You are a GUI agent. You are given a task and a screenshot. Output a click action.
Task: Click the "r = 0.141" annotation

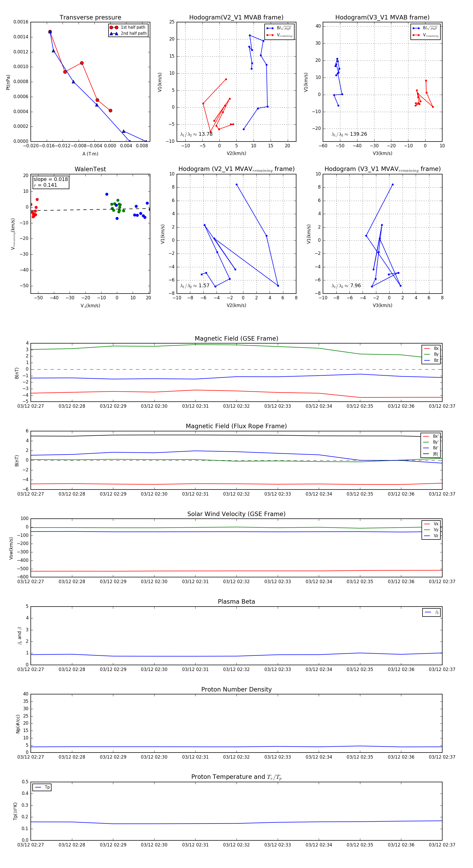pos(45,185)
